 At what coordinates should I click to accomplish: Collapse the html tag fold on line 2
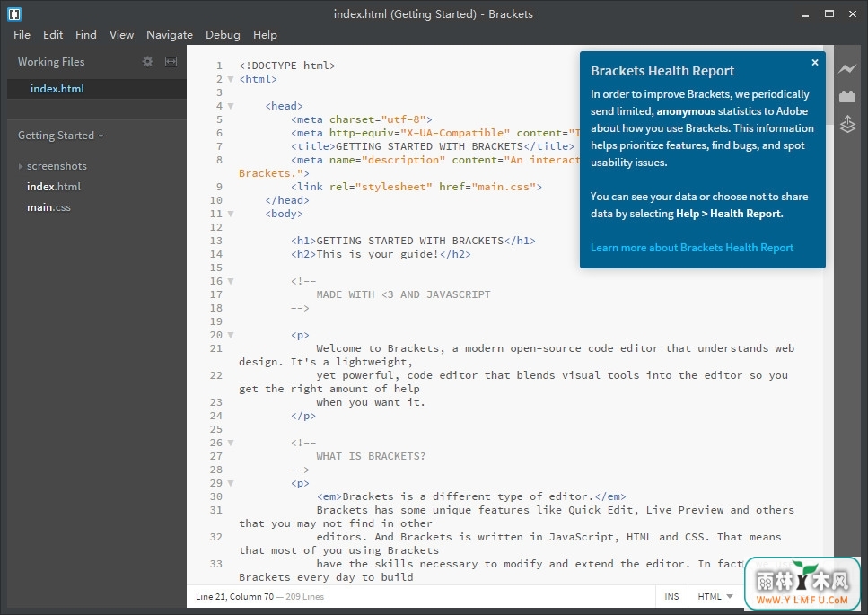(x=231, y=79)
